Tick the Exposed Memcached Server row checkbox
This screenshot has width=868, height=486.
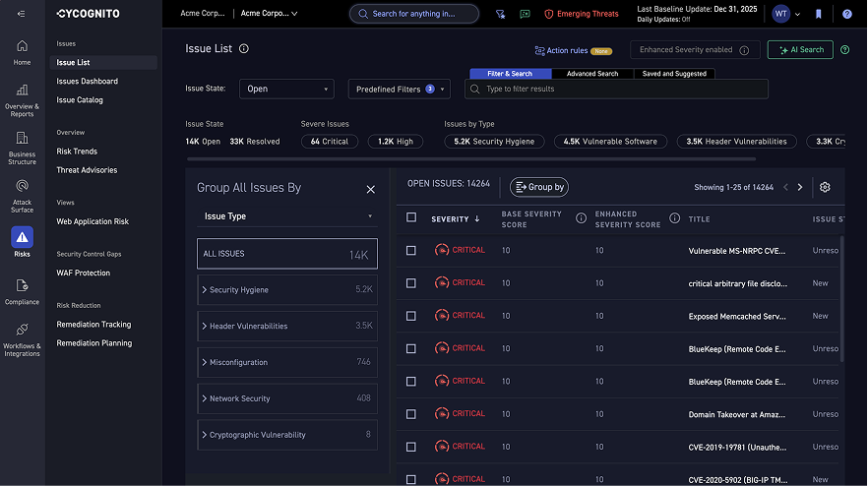click(x=411, y=316)
